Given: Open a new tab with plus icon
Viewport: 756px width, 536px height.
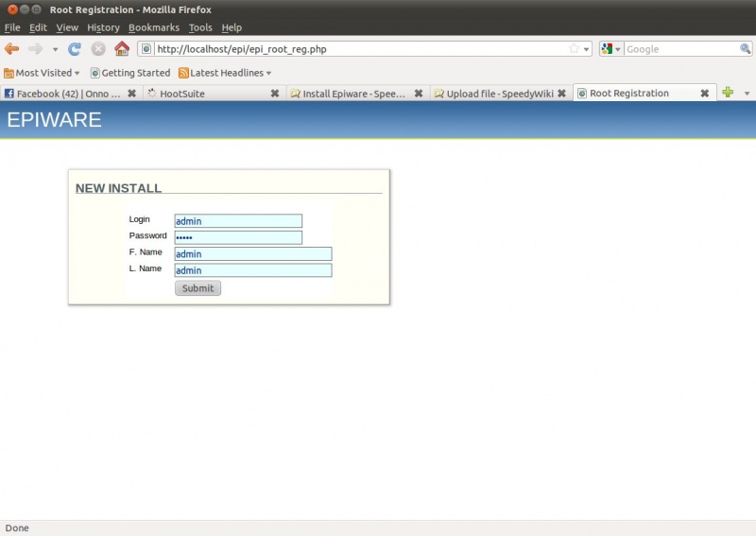Looking at the screenshot, I should (x=728, y=93).
